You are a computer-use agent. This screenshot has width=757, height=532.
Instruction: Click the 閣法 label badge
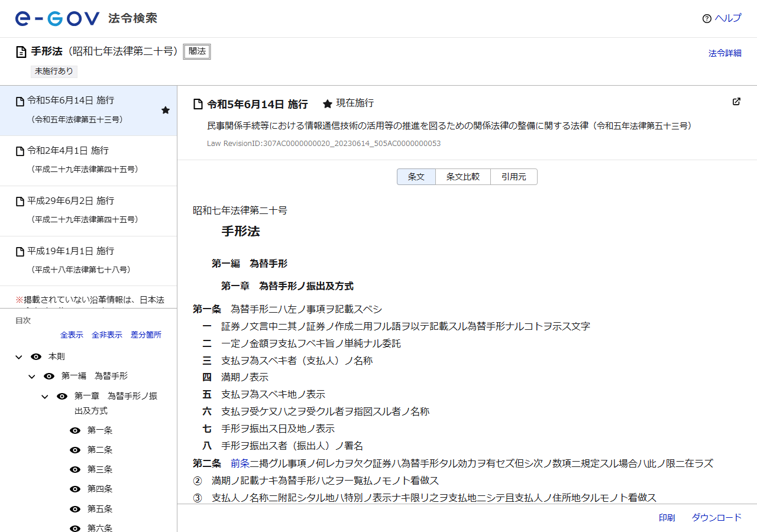tap(197, 51)
